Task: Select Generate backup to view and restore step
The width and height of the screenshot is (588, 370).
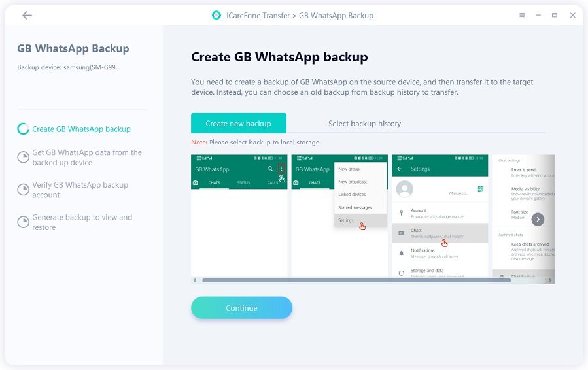Action: coord(82,222)
